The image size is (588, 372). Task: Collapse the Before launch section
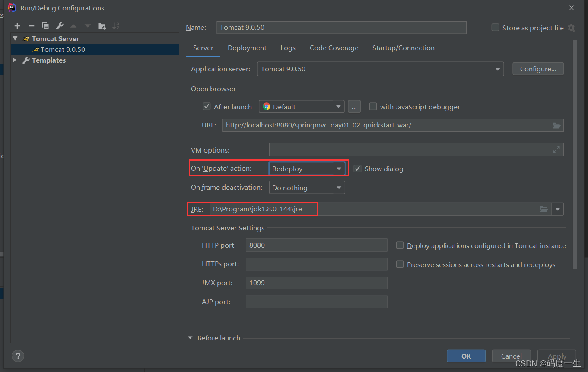[190, 338]
